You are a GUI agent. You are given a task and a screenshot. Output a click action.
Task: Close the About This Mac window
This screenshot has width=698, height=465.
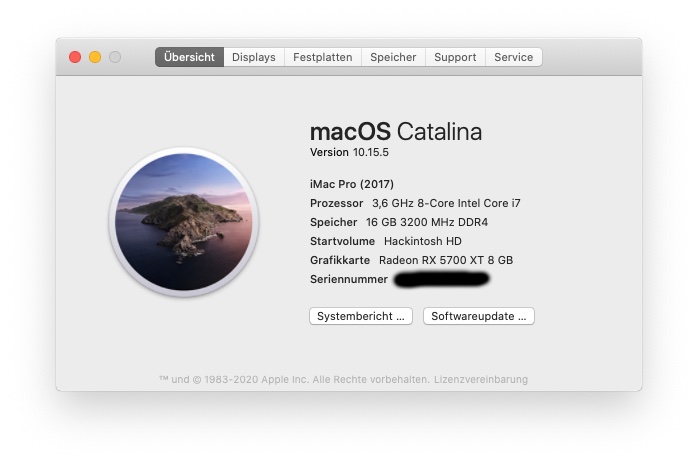[75, 57]
